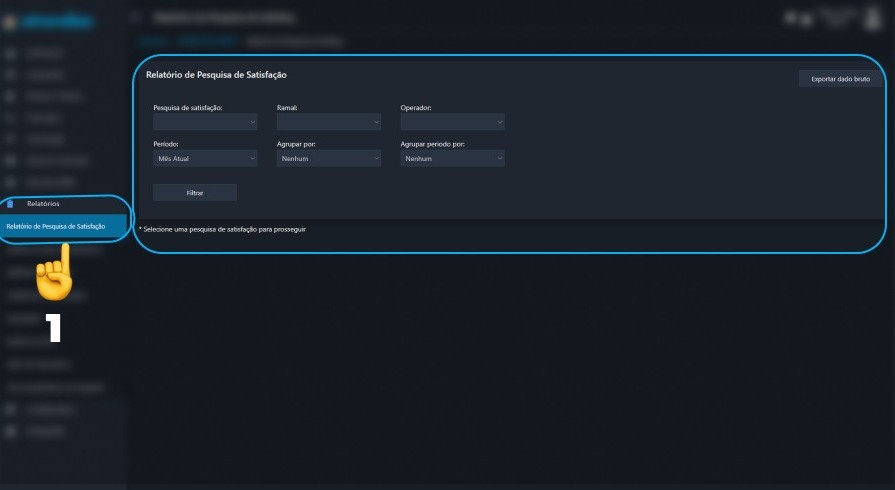Open the Relatórios sidebar menu
The width and height of the screenshot is (895, 490).
43,204
